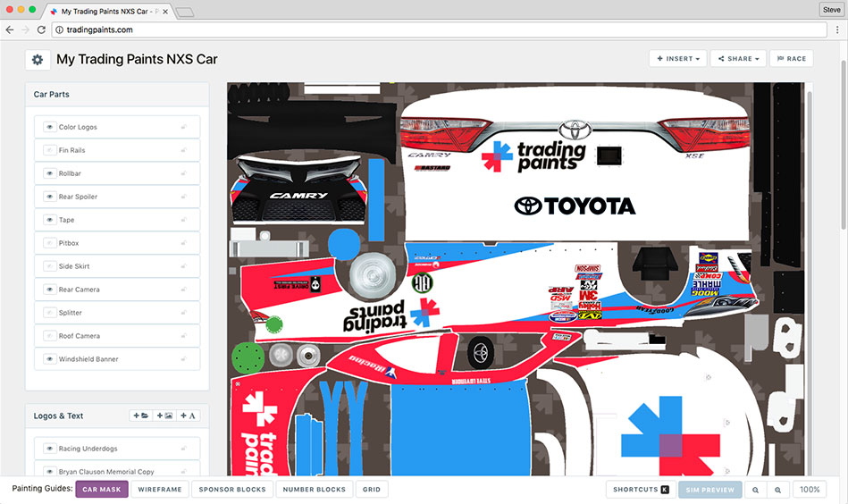The height and width of the screenshot is (504, 848).
Task: Hide the Rollbar car part
Action: (x=50, y=173)
